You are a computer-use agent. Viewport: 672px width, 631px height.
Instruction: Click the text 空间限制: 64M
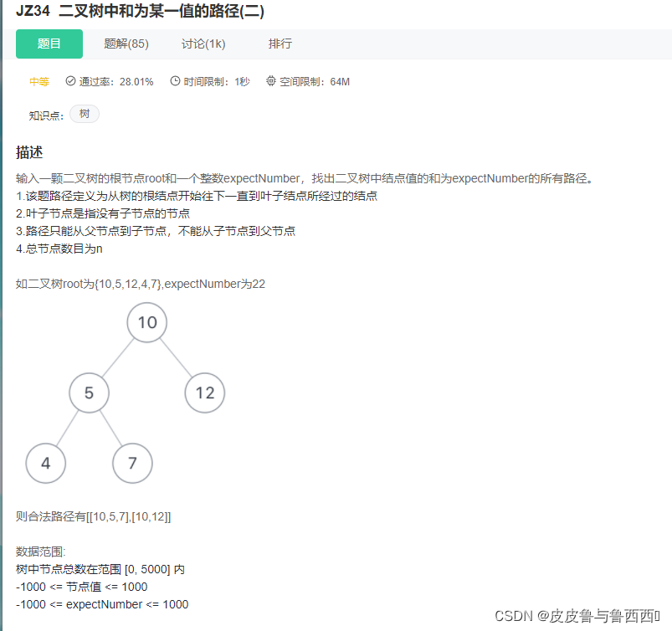[x=315, y=81]
